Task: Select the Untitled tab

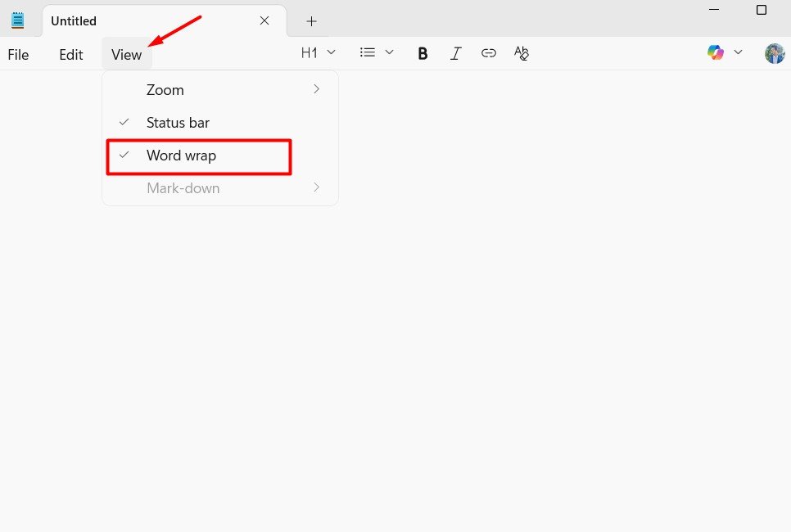Action: pyautogui.click(x=165, y=21)
